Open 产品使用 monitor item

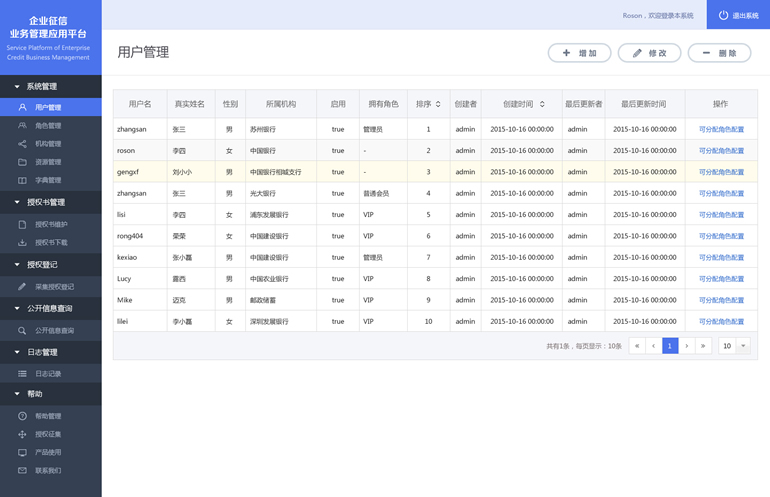(51, 452)
